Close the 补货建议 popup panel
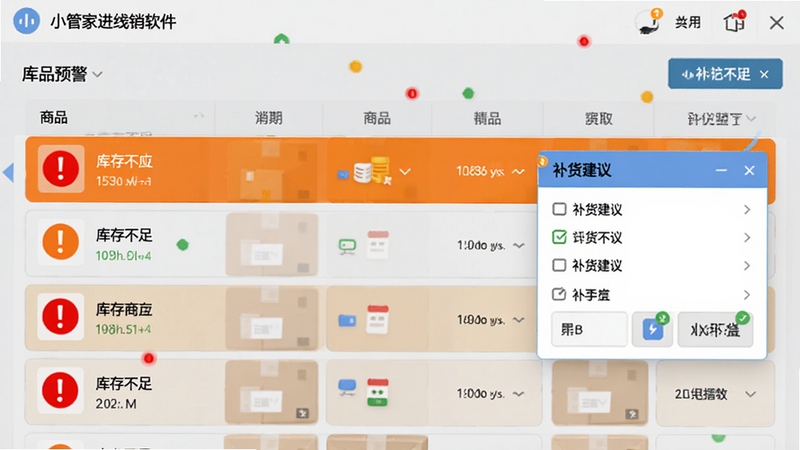 [x=749, y=170]
